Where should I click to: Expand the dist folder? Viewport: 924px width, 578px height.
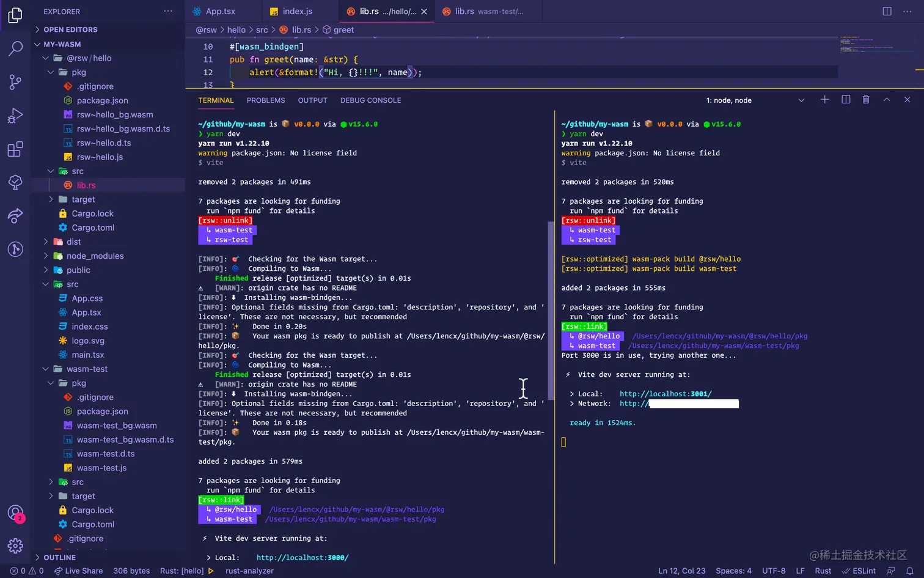tap(108, 242)
